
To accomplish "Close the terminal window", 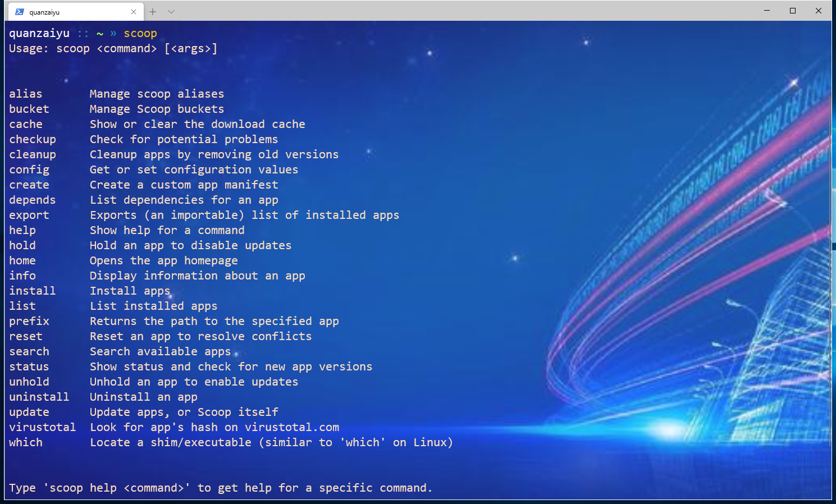I will pos(819,11).
